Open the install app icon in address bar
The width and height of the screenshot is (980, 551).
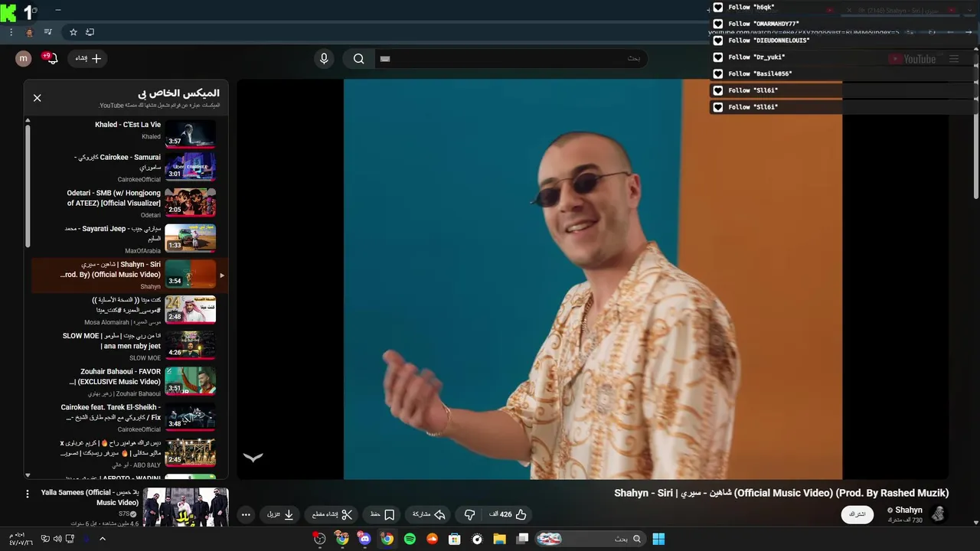click(x=90, y=32)
